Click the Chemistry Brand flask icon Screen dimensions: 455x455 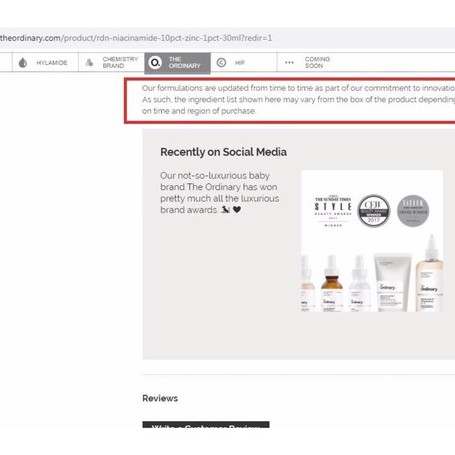[89, 62]
